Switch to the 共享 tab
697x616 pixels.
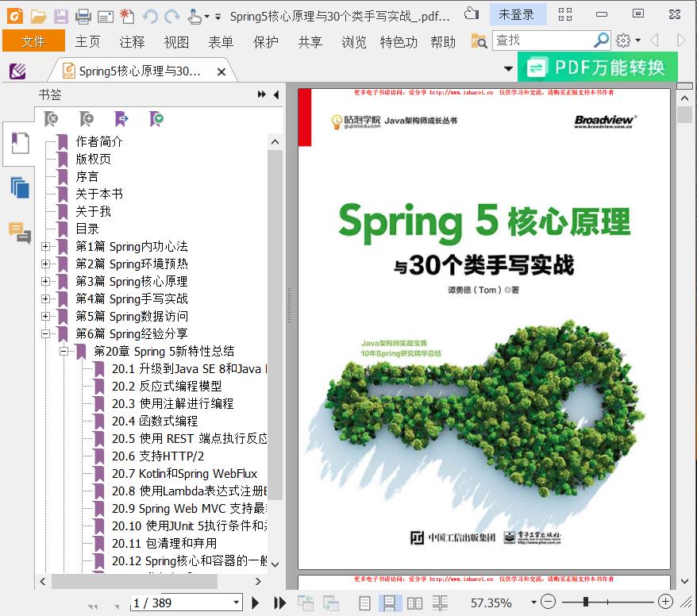[310, 42]
